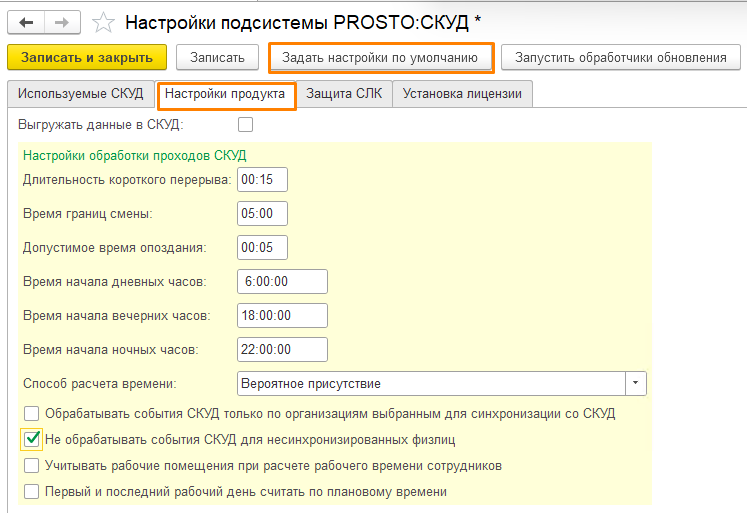This screenshot has height=513, width=747.
Task: Click 'Длительность короткого перерыва' time field
Action: coord(263,179)
